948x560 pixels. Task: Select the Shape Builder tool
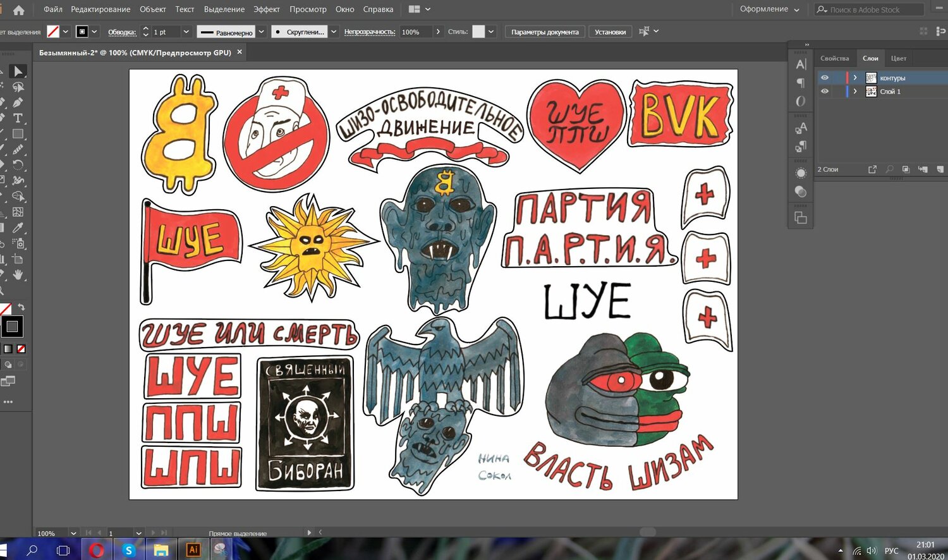point(18,197)
